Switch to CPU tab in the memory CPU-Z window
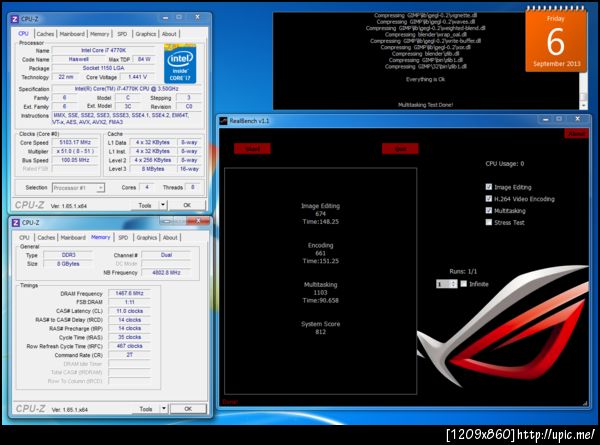Viewport: 600px width, 445px height. [24, 238]
